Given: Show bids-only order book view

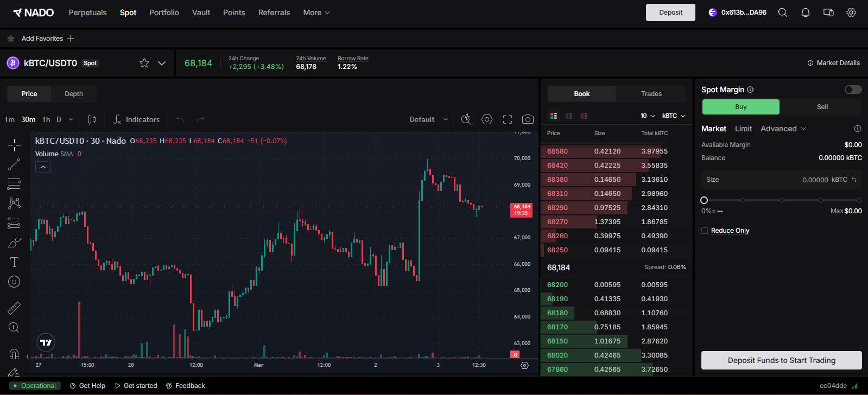Looking at the screenshot, I should (x=569, y=116).
